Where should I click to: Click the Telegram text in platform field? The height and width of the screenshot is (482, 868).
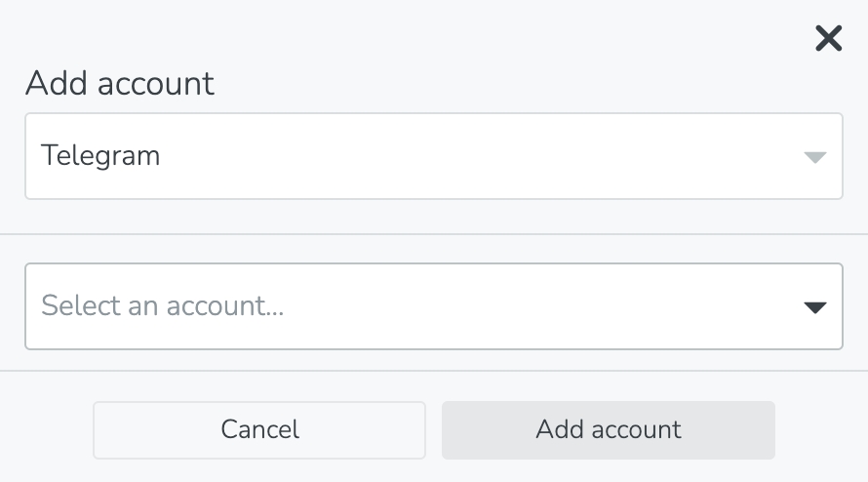[x=100, y=155]
